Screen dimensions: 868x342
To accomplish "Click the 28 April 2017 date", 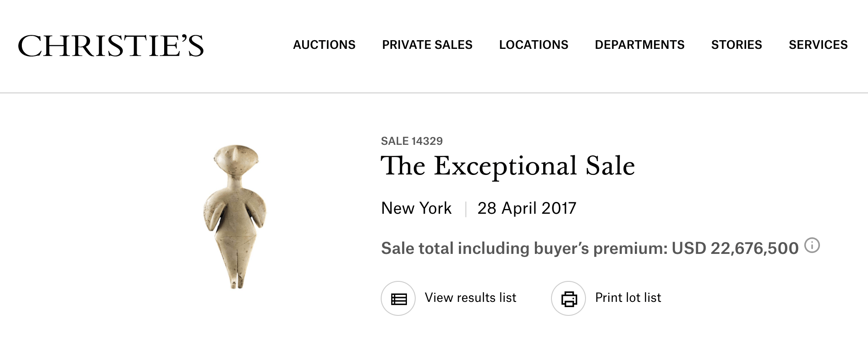I will (x=527, y=209).
